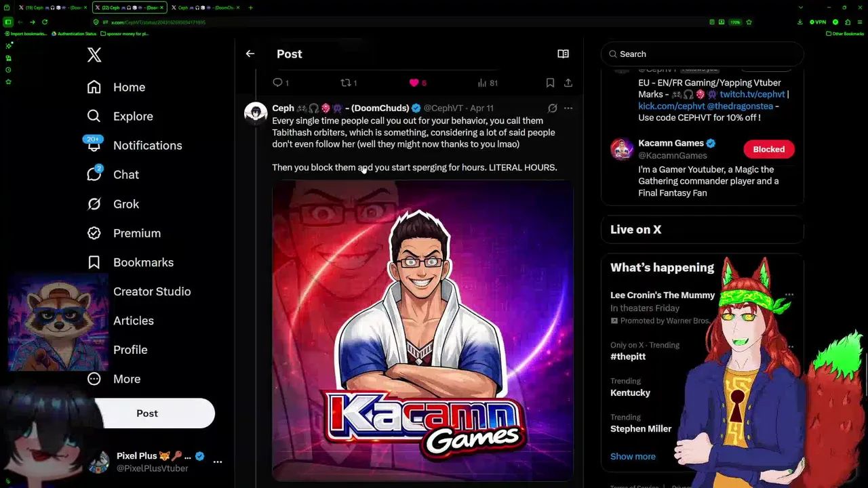The image size is (868, 488).
Task: Open a new browser tab
Action: coord(250,7)
